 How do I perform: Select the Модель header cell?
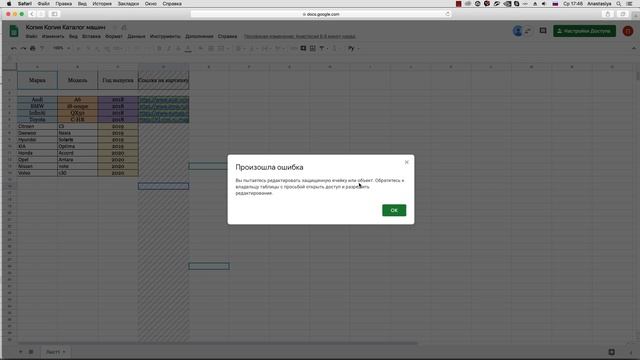point(78,80)
